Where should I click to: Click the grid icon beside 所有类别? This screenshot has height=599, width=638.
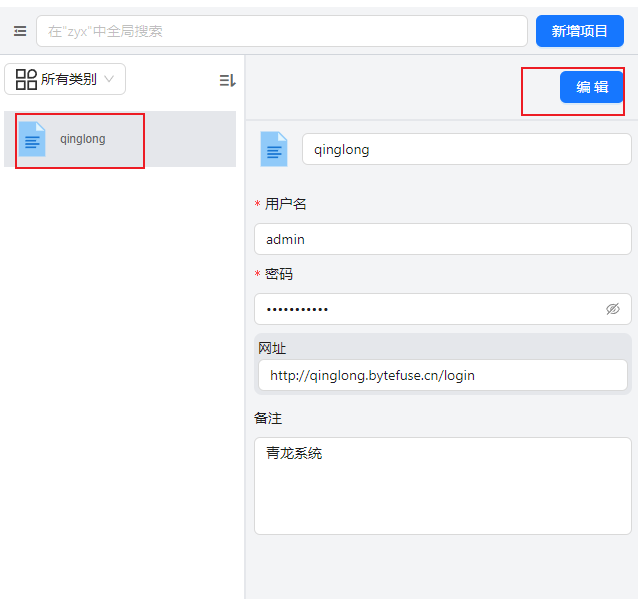[26, 79]
